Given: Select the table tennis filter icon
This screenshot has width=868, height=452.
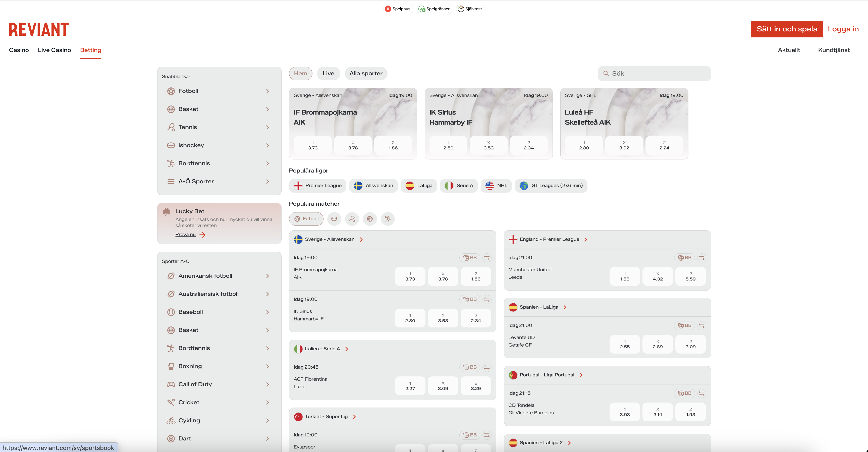Looking at the screenshot, I should pyautogui.click(x=388, y=219).
